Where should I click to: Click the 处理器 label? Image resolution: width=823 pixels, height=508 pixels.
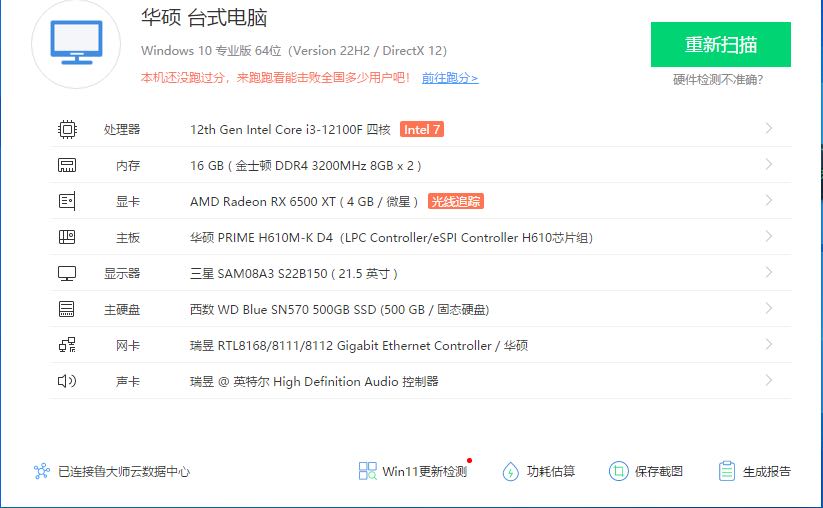click(122, 130)
